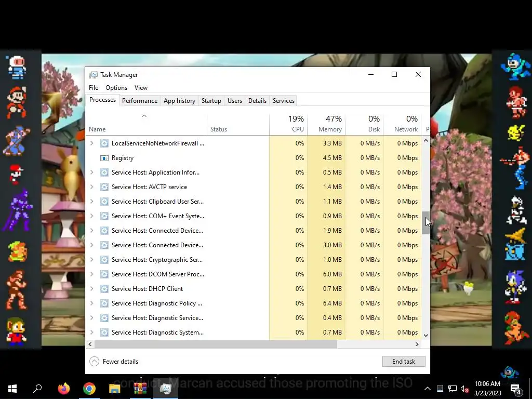
Task: Click the gear icon of Service Host: Cryptographic Ser
Action: (x=104, y=260)
